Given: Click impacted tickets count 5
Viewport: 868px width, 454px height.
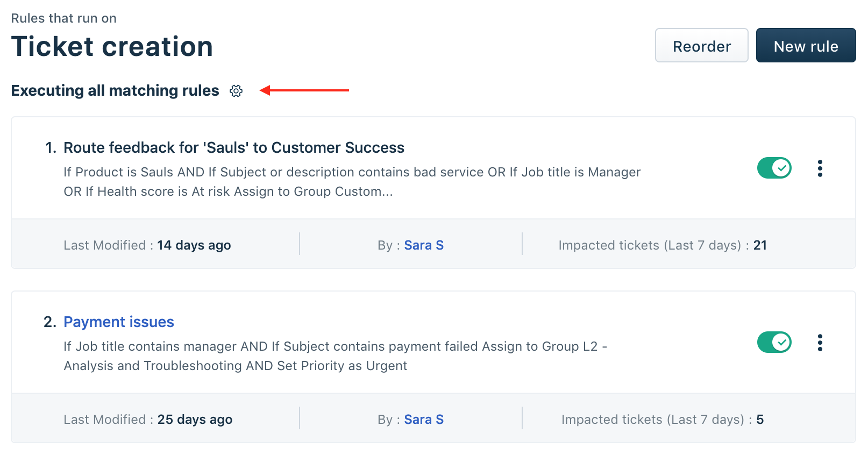Looking at the screenshot, I should click(x=760, y=420).
